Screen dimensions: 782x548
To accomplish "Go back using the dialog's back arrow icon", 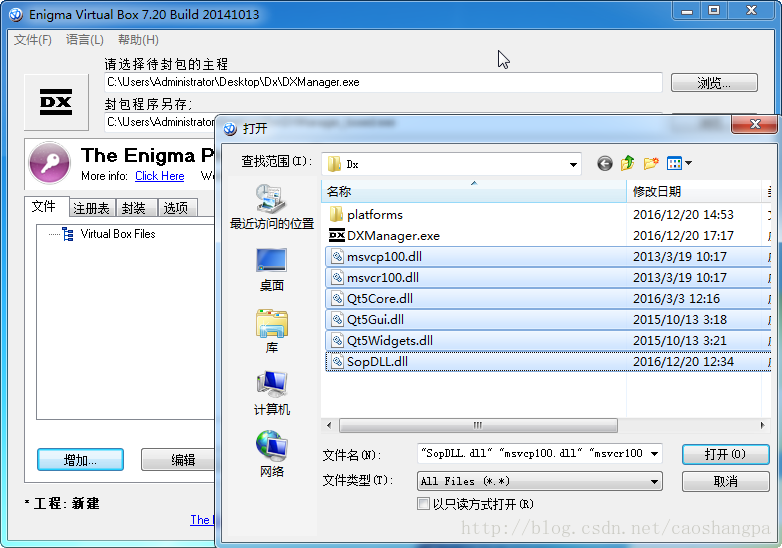I will click(604, 163).
